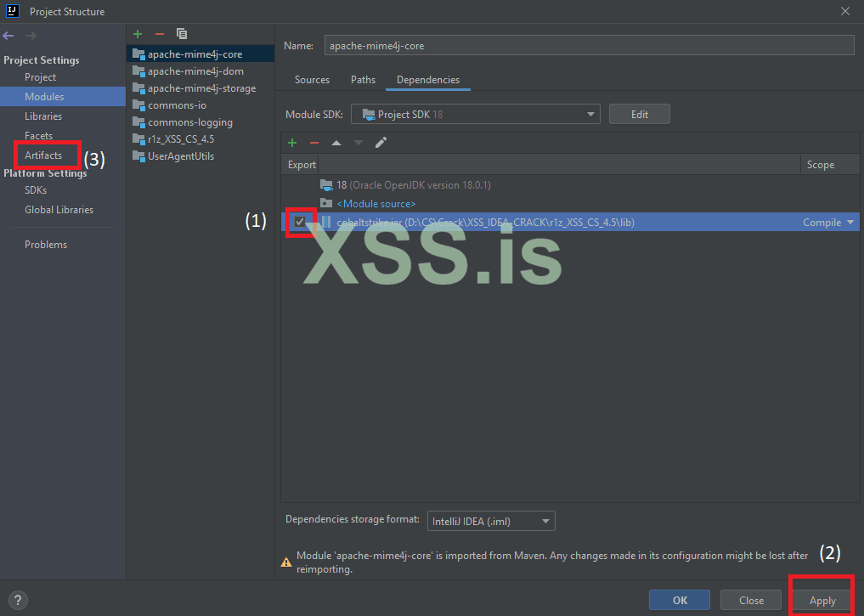Open the dependencies storage format dropdown
The height and width of the screenshot is (616, 864).
tap(491, 521)
